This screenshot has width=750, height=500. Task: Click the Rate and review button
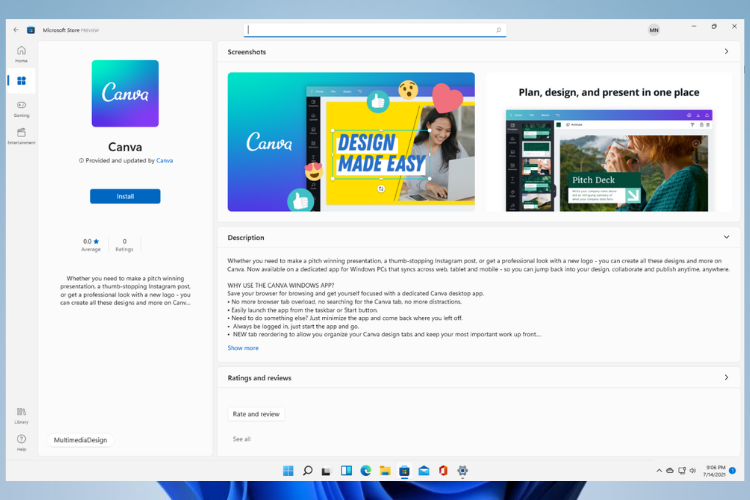click(256, 414)
